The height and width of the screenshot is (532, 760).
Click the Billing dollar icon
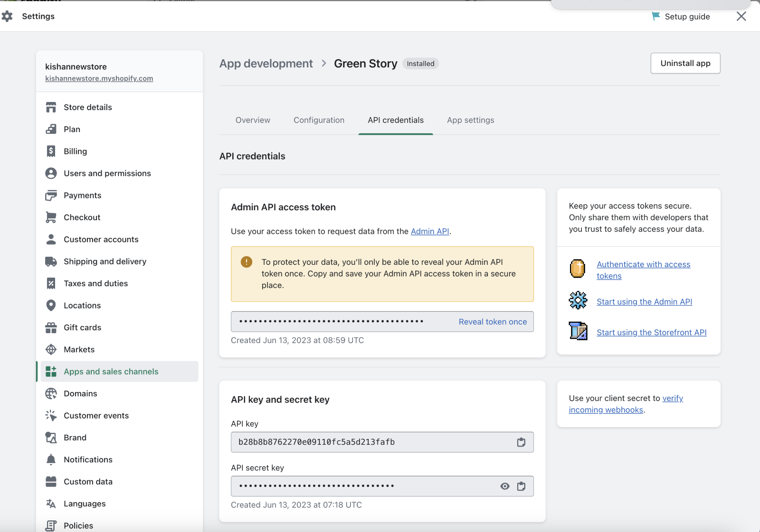click(51, 151)
